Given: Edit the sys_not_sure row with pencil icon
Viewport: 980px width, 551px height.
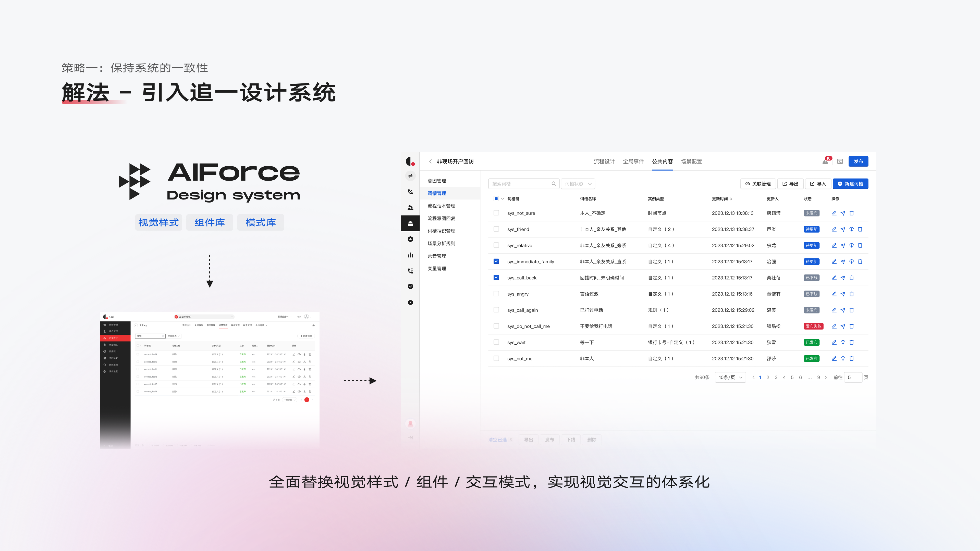Looking at the screenshot, I should tap(834, 213).
